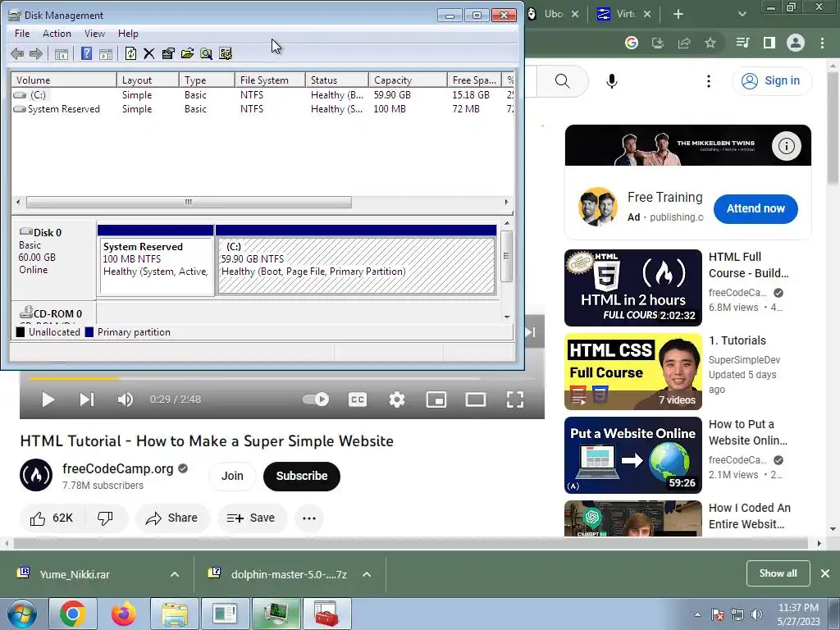The image size is (840, 630).
Task: Click the Explore magnifier toolbar icon
Action: point(206,53)
